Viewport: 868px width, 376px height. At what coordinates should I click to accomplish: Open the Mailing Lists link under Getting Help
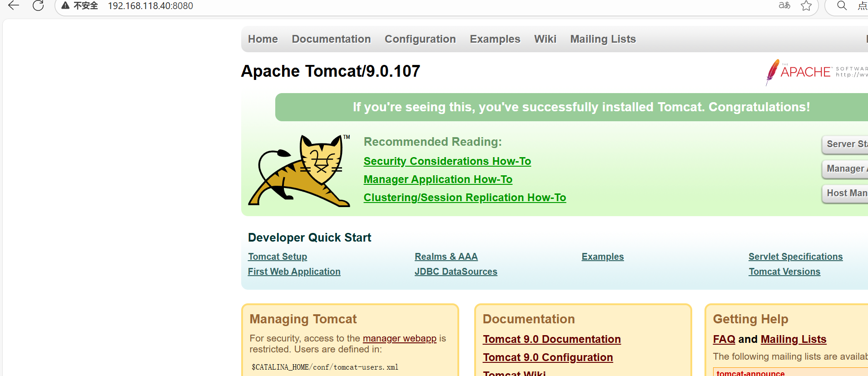coord(794,339)
